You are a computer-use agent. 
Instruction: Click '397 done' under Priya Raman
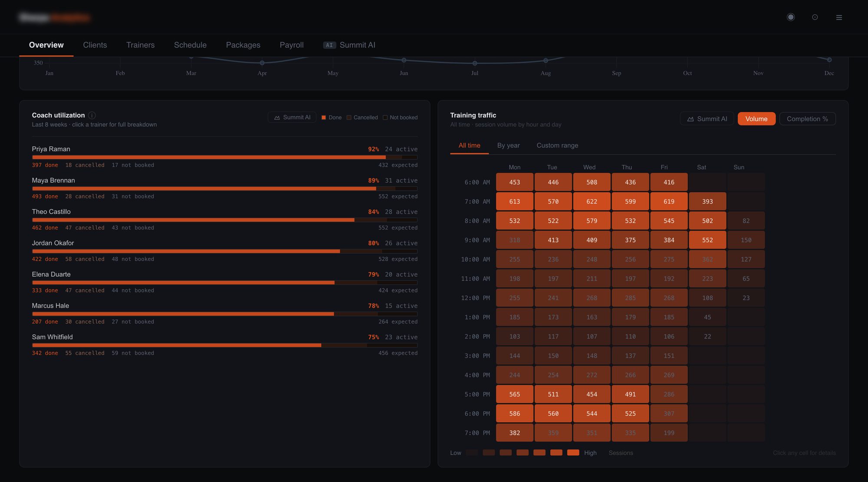click(45, 165)
